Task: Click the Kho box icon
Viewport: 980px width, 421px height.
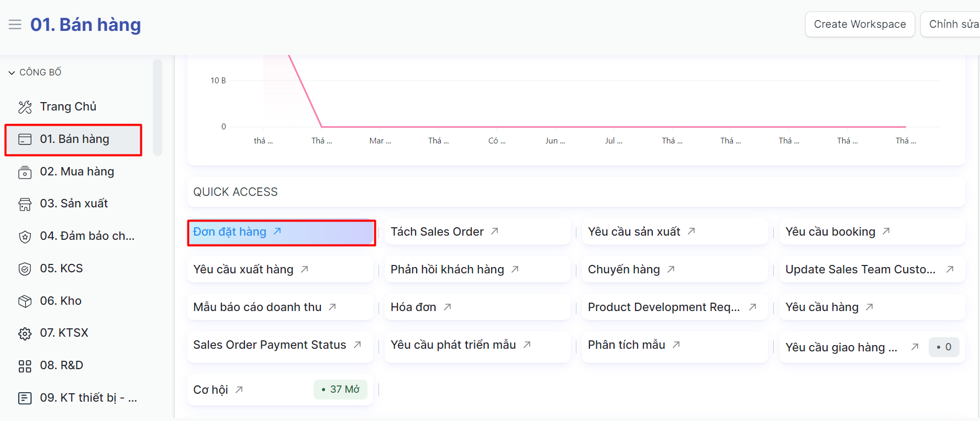Action: point(25,302)
